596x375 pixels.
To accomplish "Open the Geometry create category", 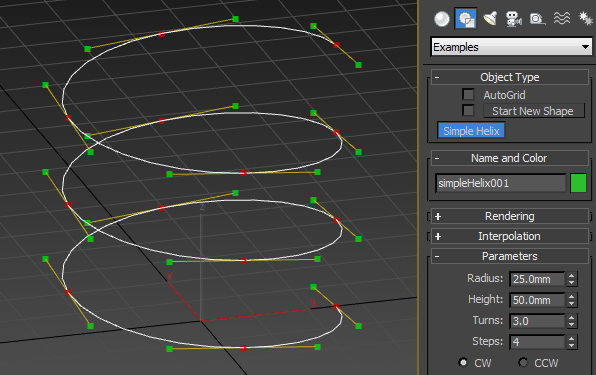I will point(442,19).
